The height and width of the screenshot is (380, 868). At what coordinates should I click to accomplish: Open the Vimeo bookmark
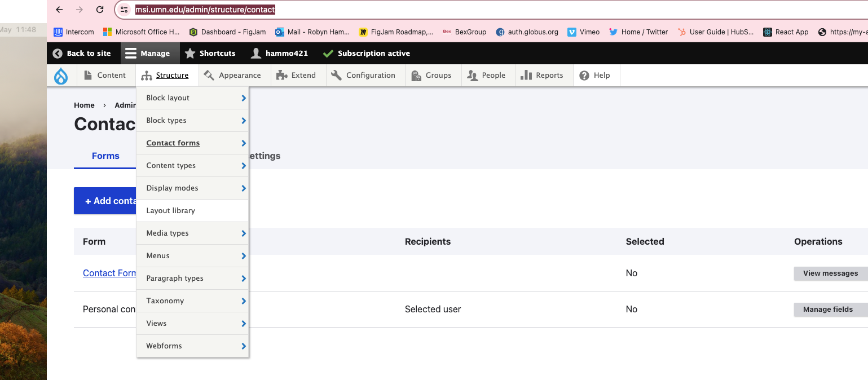tap(584, 32)
